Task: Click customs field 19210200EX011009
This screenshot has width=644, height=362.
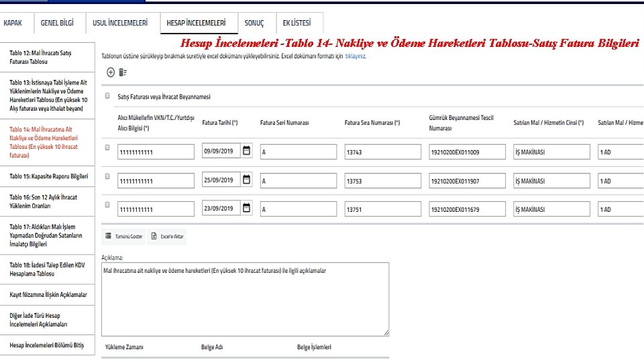Action: [x=468, y=152]
